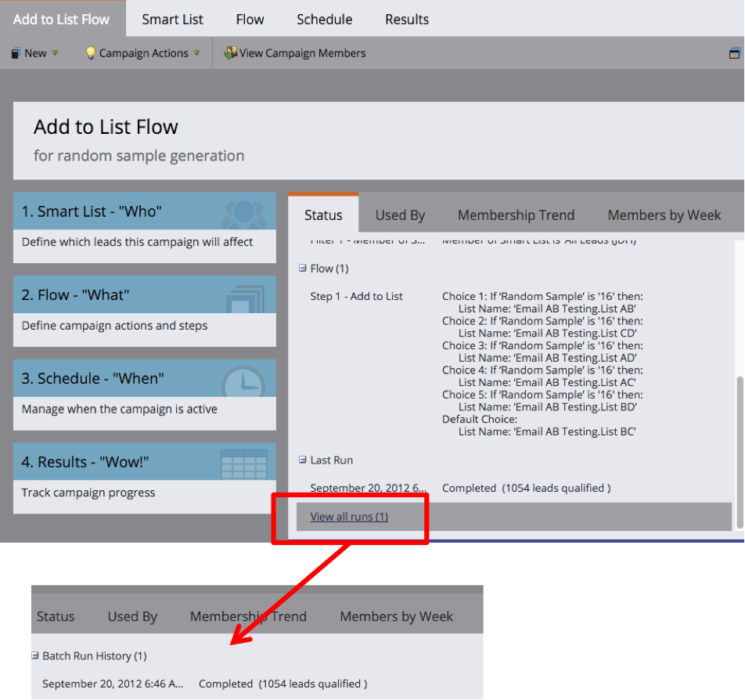This screenshot has width=745, height=700.
Task: Click the View all runs (1) link
Action: tap(349, 517)
